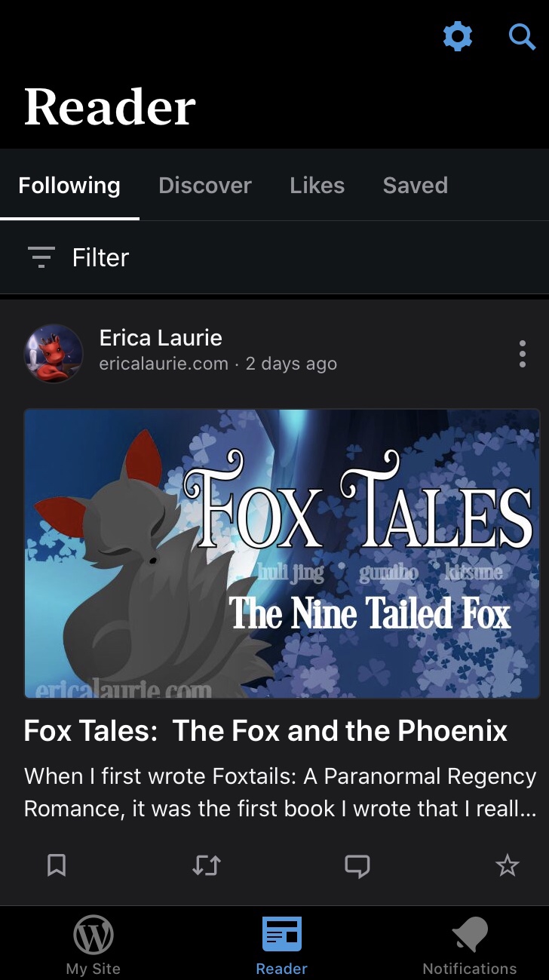
Task: Open Erica Laurie's avatar
Action: [54, 354]
